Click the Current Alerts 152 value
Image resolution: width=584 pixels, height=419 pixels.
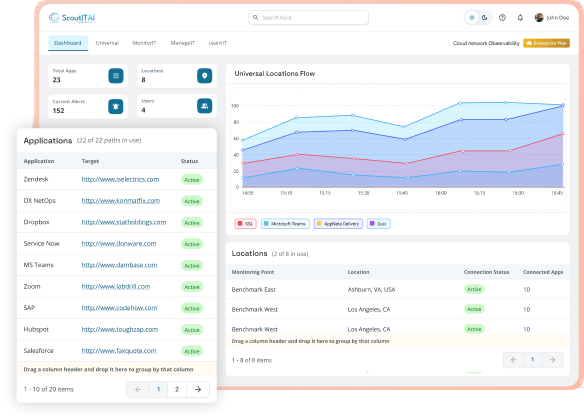click(x=58, y=111)
